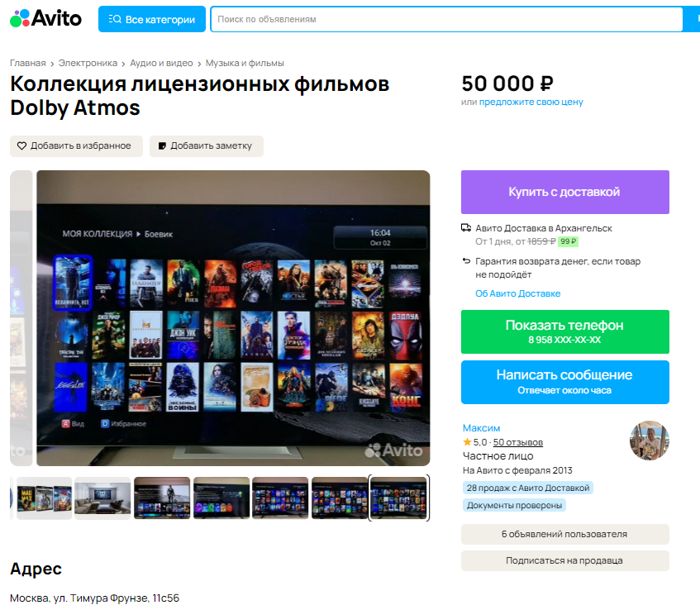This screenshot has height=605, width=700.
Task: Click the seller avatar photo
Action: (x=649, y=441)
